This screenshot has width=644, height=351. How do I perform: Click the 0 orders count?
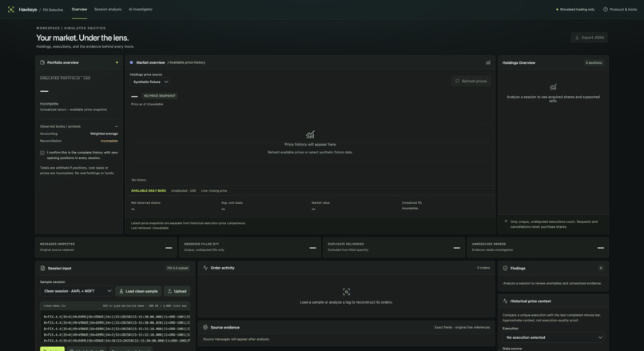483,268
